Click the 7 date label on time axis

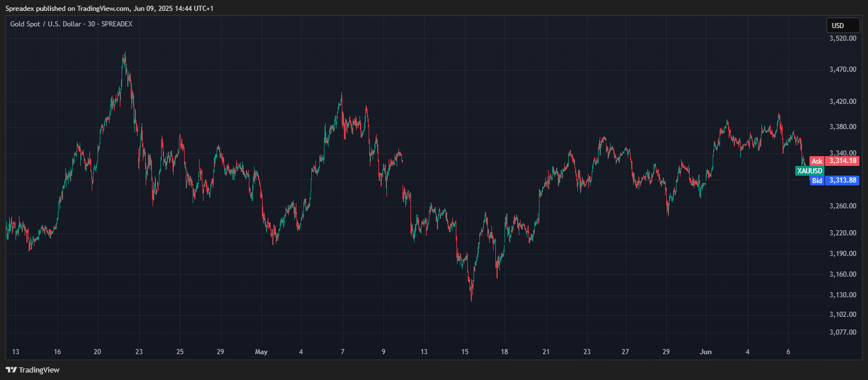(342, 352)
